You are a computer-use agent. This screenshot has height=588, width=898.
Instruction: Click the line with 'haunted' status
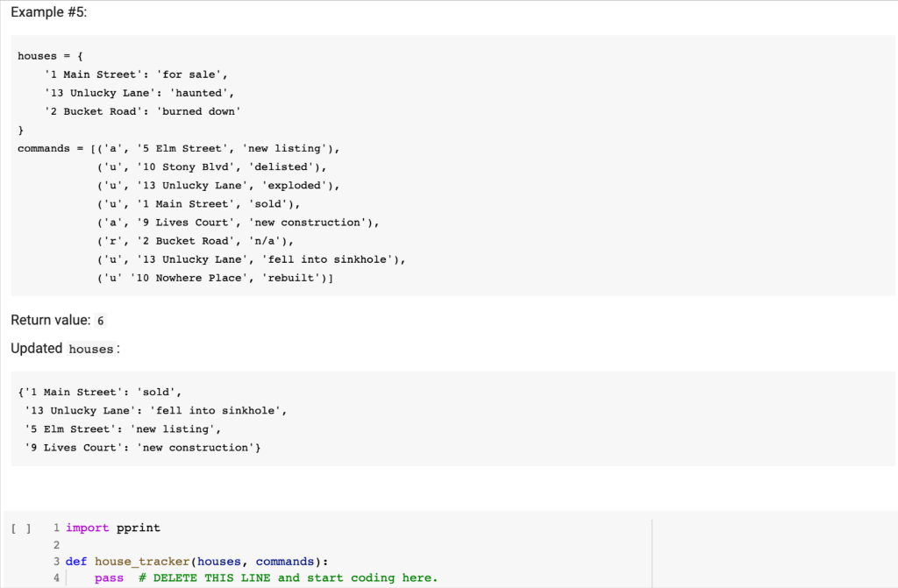click(139, 93)
